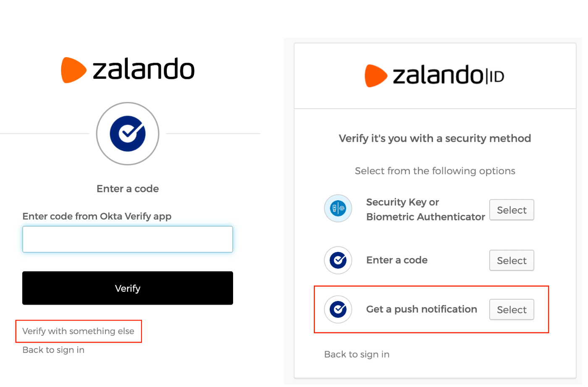
Task: Click Okta Verify icon beside push notification
Action: (338, 309)
